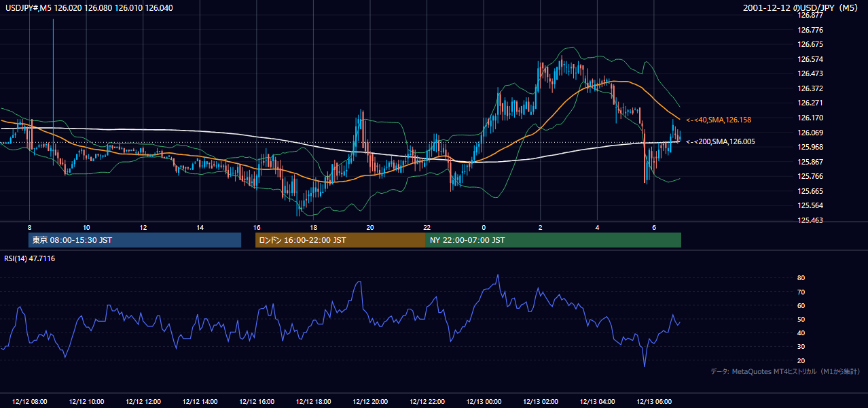
Task: Click the RSI scale value 60
Action: pyautogui.click(x=801, y=305)
